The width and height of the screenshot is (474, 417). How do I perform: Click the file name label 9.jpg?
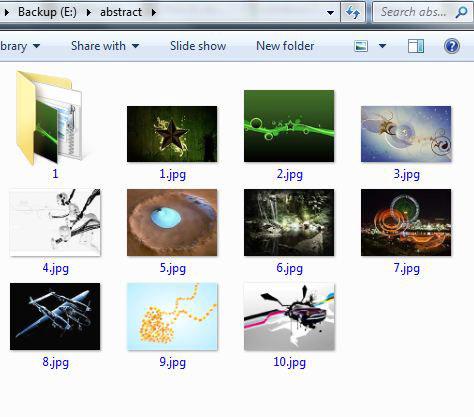click(x=172, y=362)
